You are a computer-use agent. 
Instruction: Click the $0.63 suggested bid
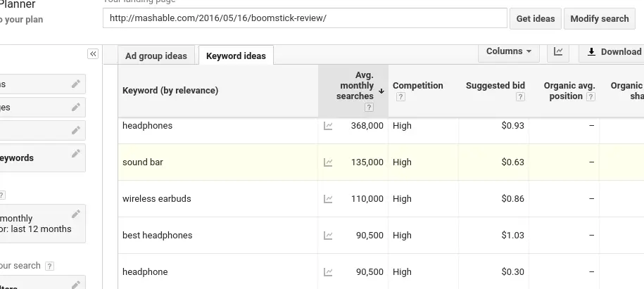[x=512, y=162]
